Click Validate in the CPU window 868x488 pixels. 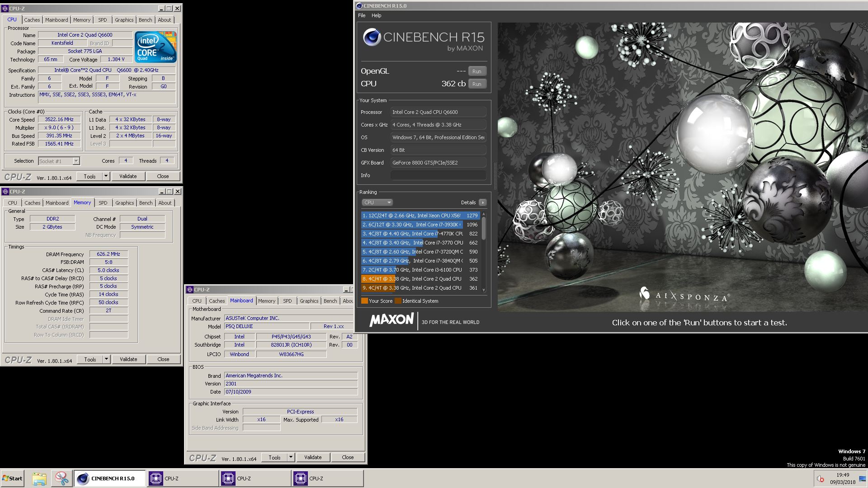pyautogui.click(x=128, y=176)
